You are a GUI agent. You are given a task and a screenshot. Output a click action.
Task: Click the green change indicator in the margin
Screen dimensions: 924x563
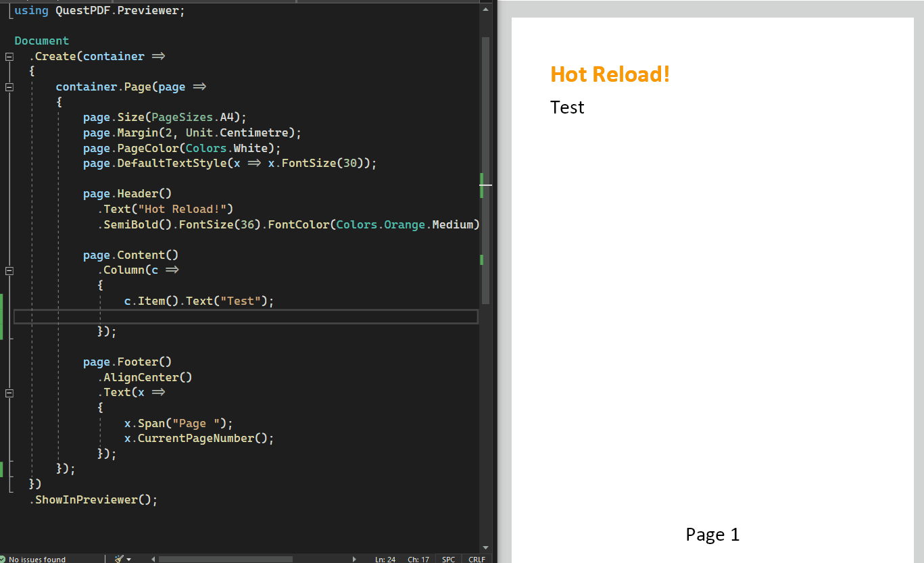coord(2,316)
